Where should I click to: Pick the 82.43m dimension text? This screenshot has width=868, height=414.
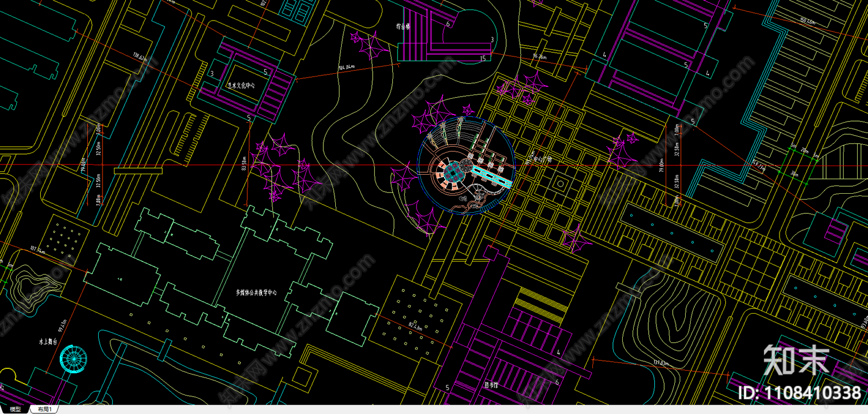(415, 327)
